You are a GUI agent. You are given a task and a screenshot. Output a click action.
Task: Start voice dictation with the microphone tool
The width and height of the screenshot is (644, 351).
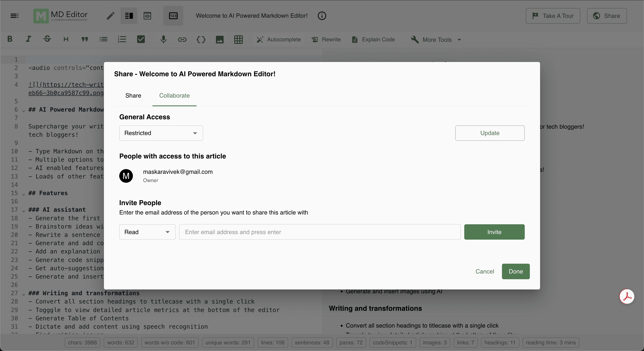[x=164, y=39]
